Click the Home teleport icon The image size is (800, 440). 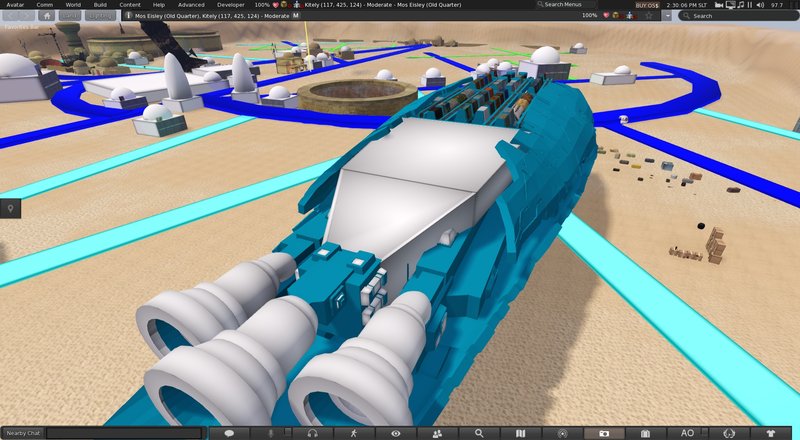[46, 16]
